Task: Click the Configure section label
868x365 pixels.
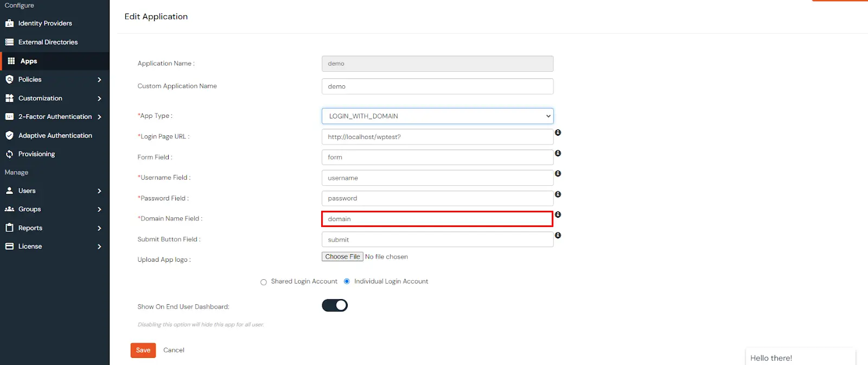Action: [19, 5]
